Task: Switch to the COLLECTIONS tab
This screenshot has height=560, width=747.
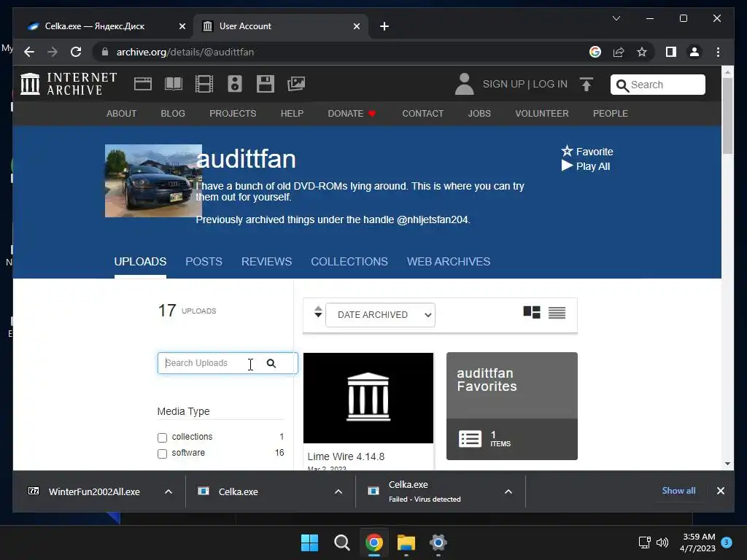Action: [x=349, y=262]
